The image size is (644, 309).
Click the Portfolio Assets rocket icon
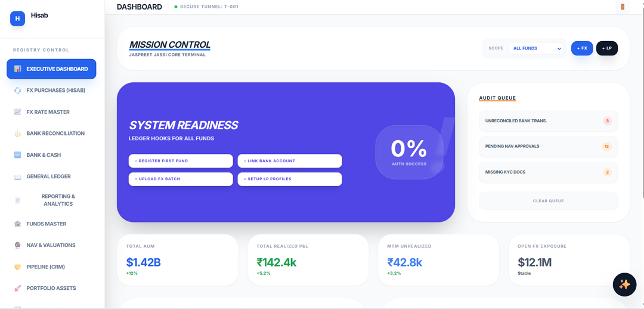(18, 288)
